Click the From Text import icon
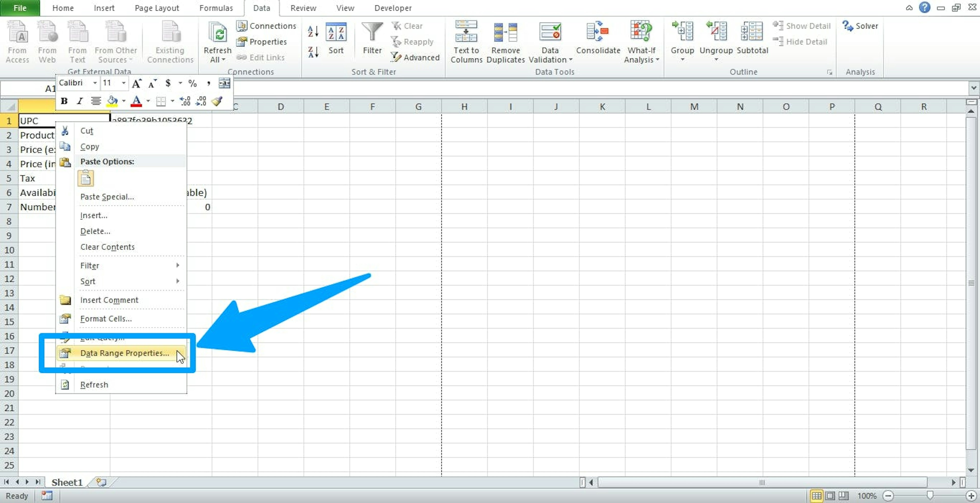Screen dimensions: 980x503 pyautogui.click(x=78, y=42)
